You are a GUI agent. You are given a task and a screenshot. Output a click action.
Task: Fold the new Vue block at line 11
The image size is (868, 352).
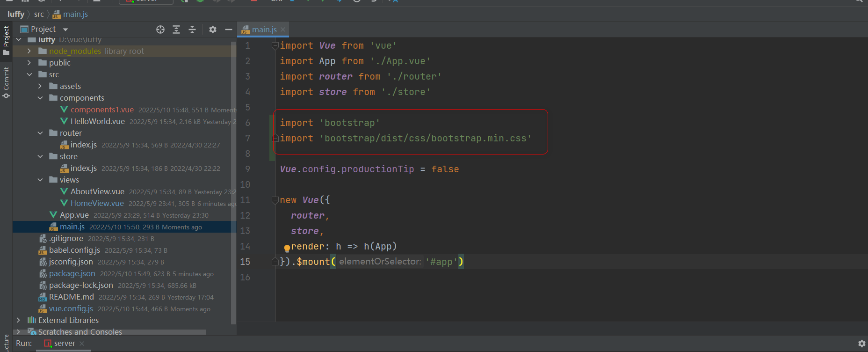[x=275, y=200]
